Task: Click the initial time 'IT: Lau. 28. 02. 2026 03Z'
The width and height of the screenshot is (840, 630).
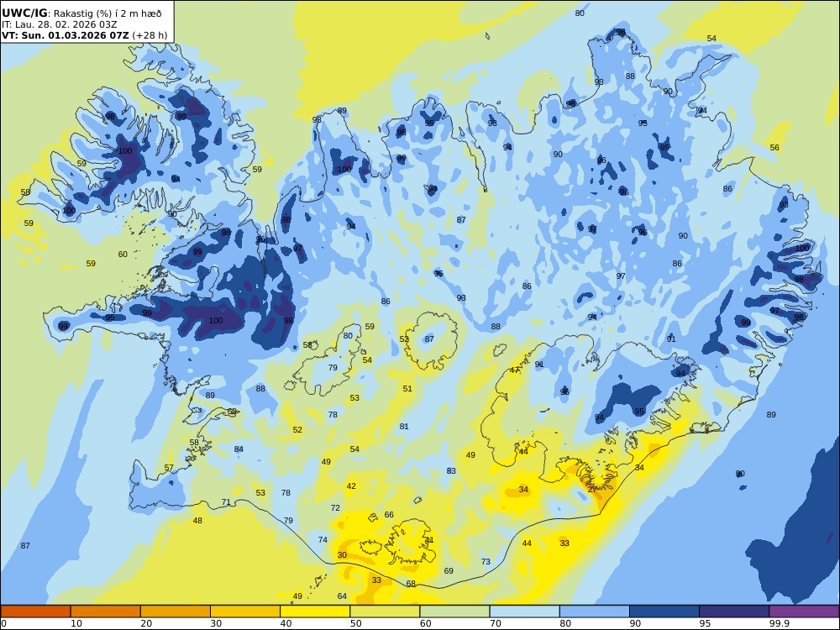Action: [x=60, y=24]
